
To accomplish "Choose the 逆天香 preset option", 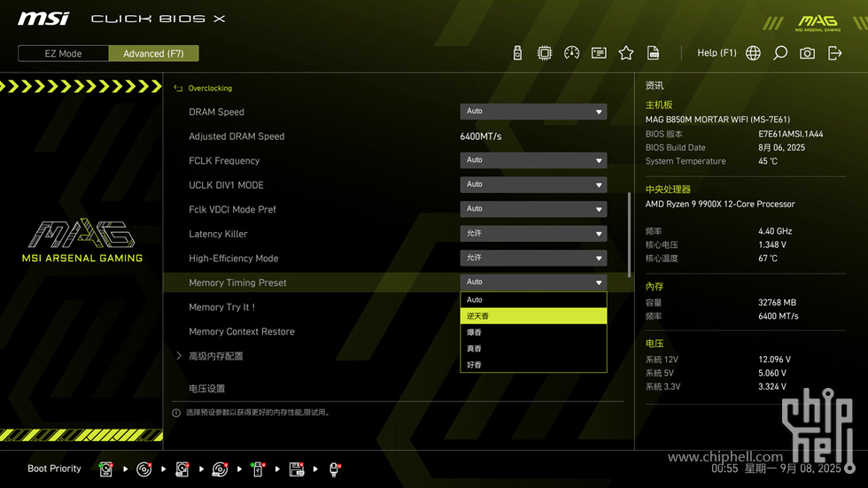I will pos(533,316).
